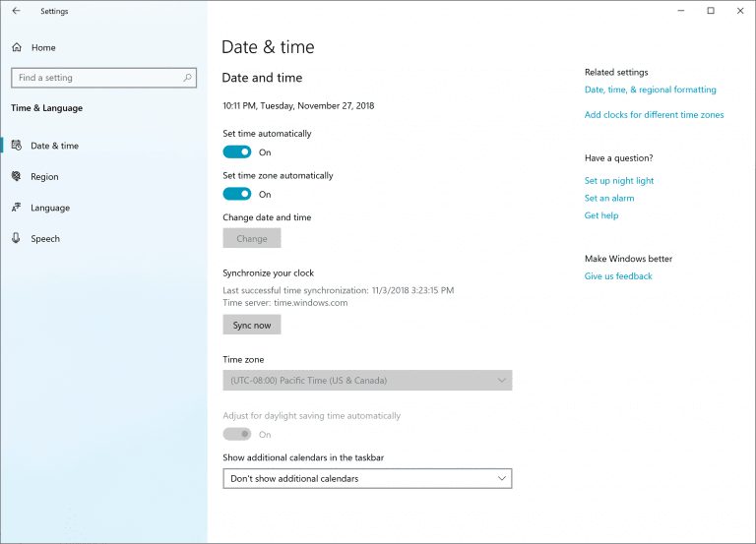Maximize the Settings window
The width and height of the screenshot is (756, 544).
pos(711,11)
